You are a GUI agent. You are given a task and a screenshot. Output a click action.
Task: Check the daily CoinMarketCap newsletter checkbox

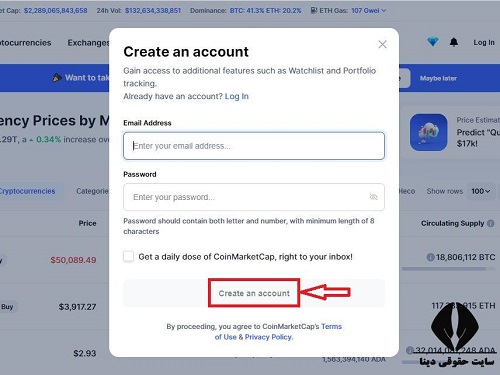(x=128, y=256)
